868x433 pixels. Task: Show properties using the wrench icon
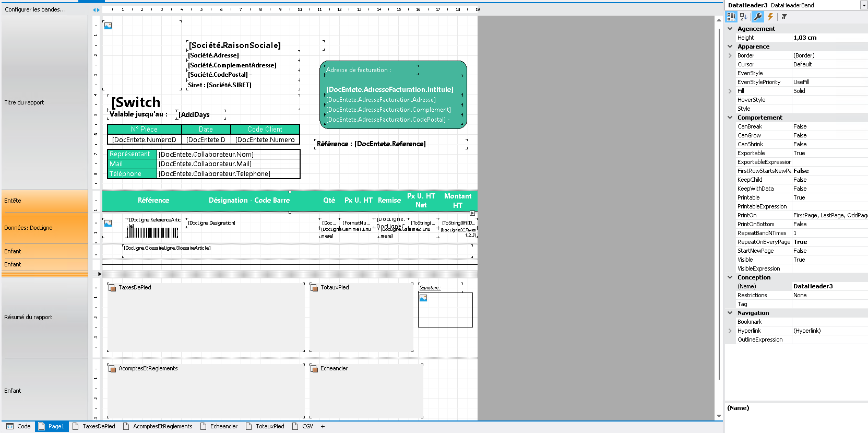[x=758, y=17]
